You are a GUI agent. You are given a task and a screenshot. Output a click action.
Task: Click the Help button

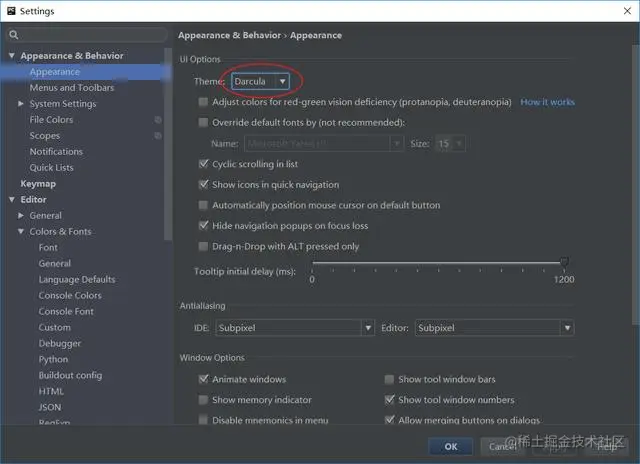point(607,446)
